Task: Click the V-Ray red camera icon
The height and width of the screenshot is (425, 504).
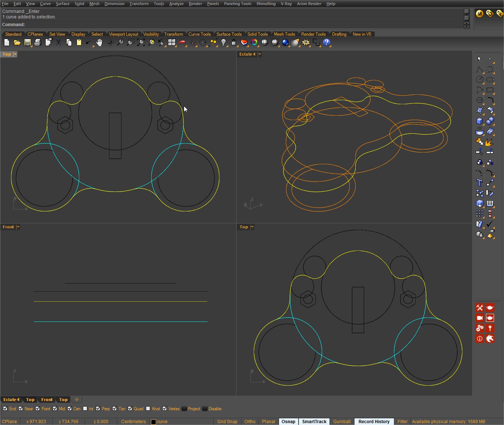Action: tap(480, 318)
